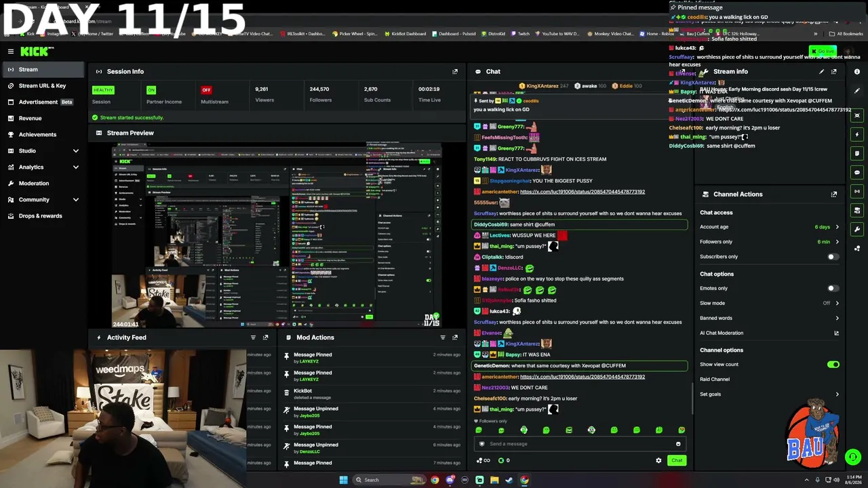The height and width of the screenshot is (488, 868).
Task: Open the hamburger menu beside the Kick logo
Action: (11, 52)
